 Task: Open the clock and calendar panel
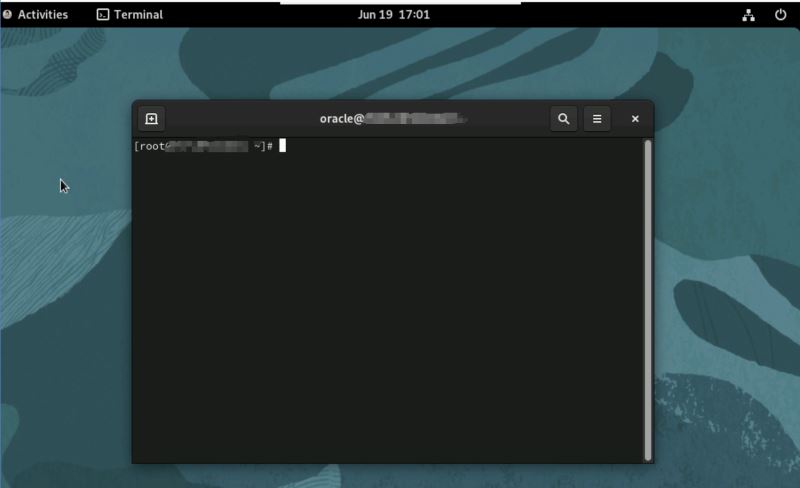click(393, 15)
